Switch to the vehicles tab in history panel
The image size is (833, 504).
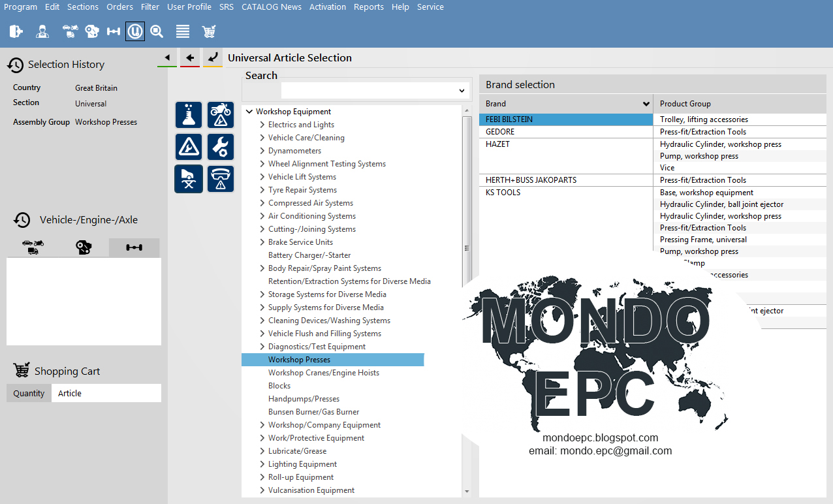coord(32,247)
